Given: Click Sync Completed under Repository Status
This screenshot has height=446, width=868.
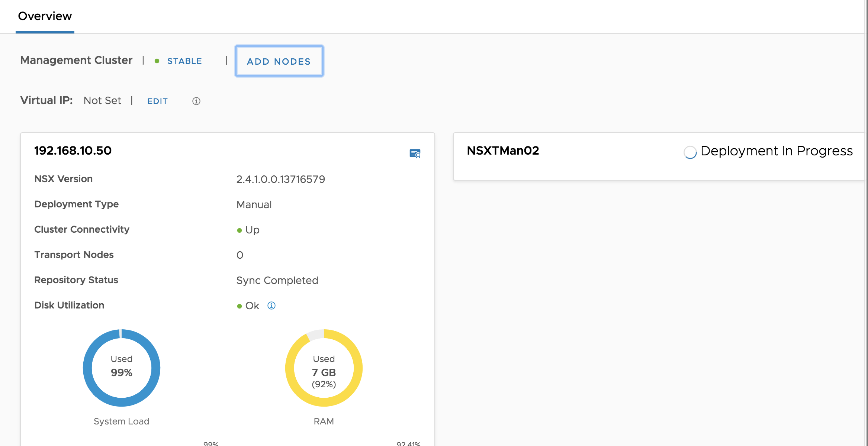Looking at the screenshot, I should point(277,280).
